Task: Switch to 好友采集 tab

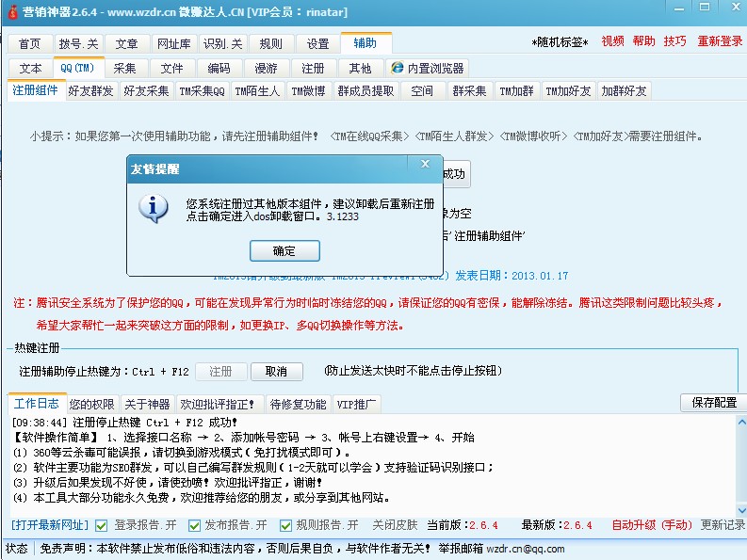Action: [146, 90]
